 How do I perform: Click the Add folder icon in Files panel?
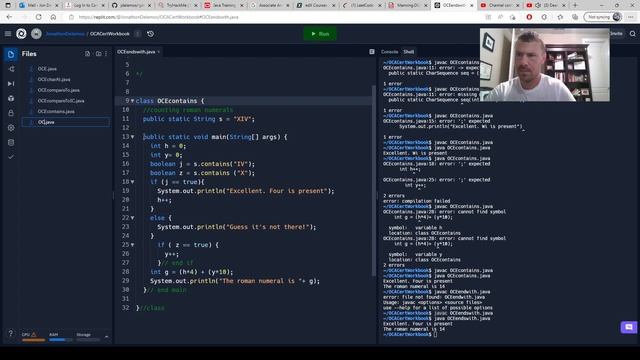click(98, 54)
